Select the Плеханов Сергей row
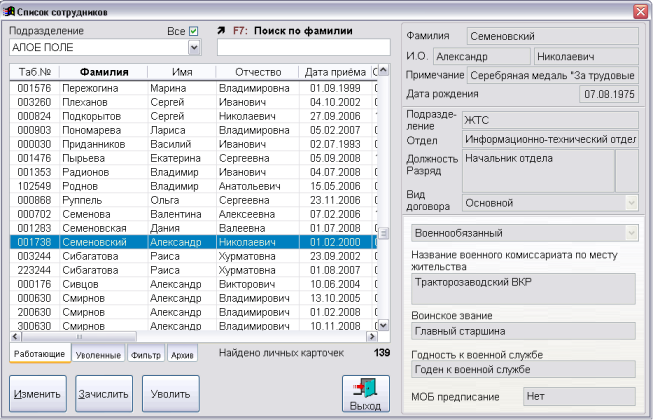Viewport: 653px width, 420px height. (194, 102)
